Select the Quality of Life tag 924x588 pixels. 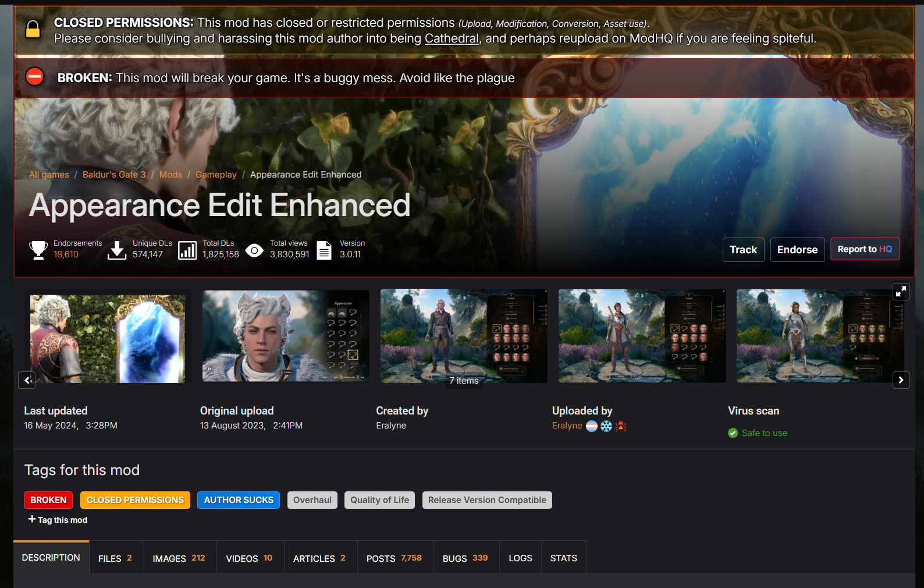tap(380, 500)
